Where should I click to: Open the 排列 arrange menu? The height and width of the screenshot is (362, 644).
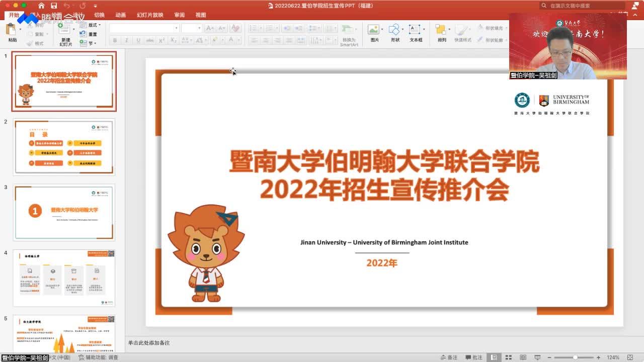[442, 33]
